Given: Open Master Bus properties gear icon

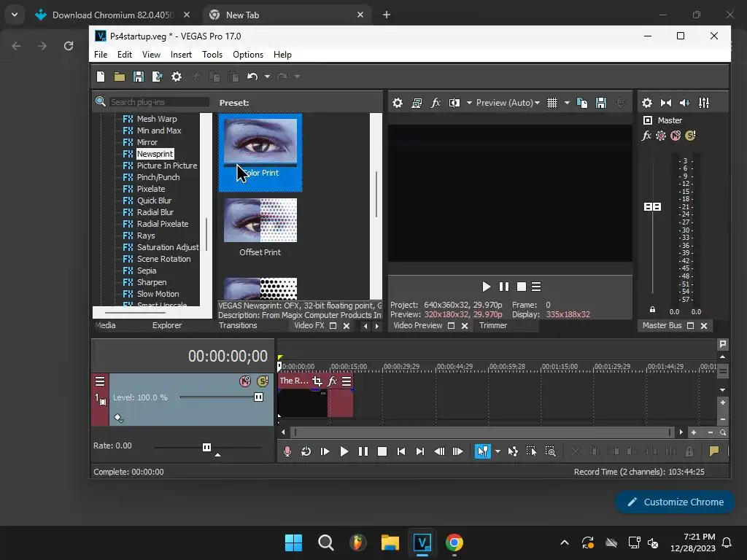Looking at the screenshot, I should [647, 103].
